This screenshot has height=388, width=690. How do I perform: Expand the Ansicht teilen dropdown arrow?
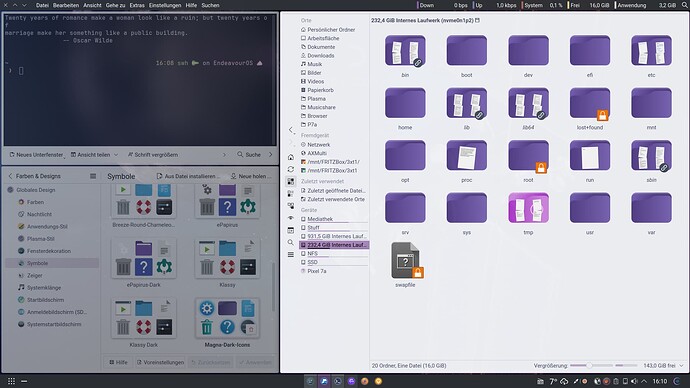tap(116, 155)
